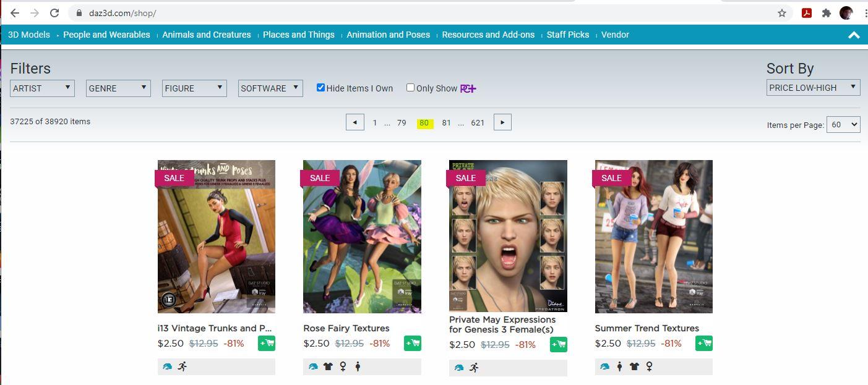Open the FIGURE filter dropdown
The width and height of the screenshot is (868, 385).
point(194,88)
